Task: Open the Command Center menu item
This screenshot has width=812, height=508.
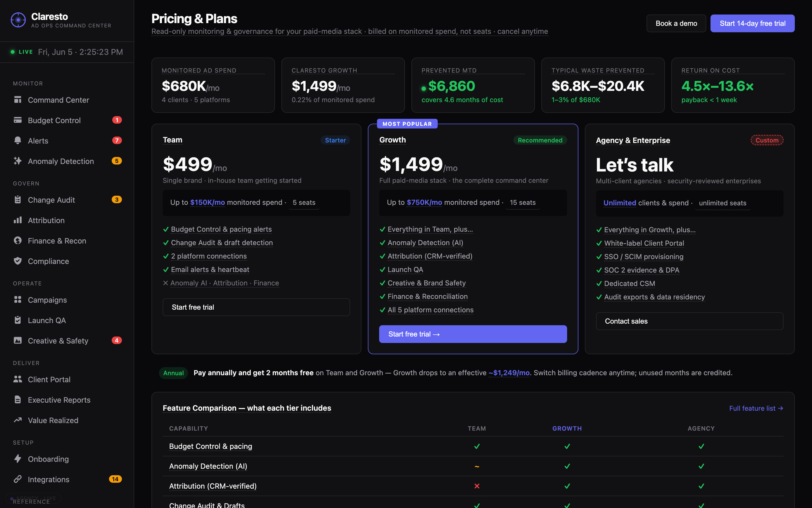Action: pos(67,100)
